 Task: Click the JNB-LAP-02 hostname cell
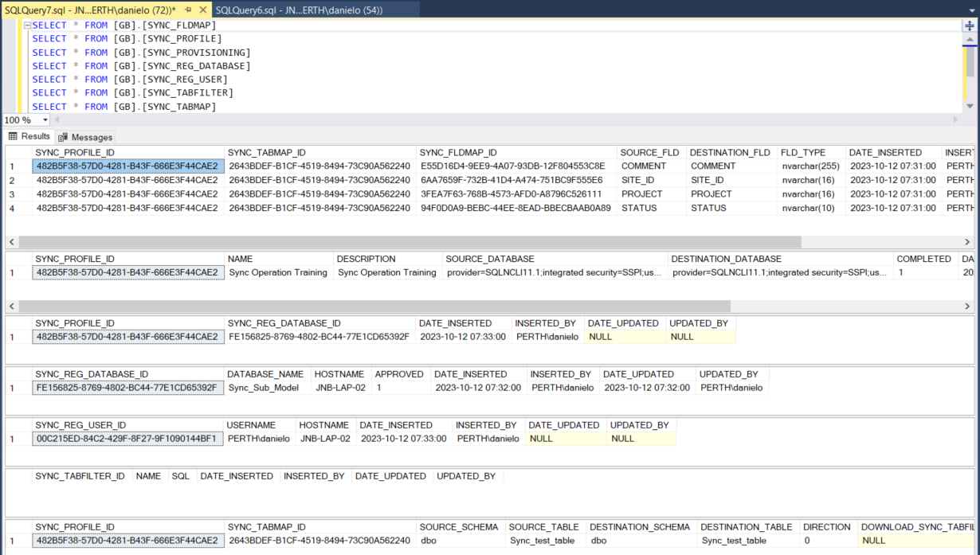click(324, 438)
